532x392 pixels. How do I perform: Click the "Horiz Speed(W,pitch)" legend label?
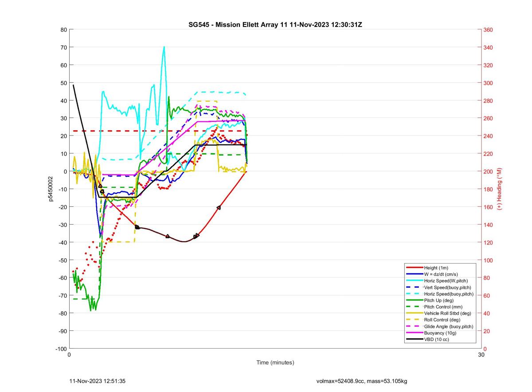tap(446, 280)
